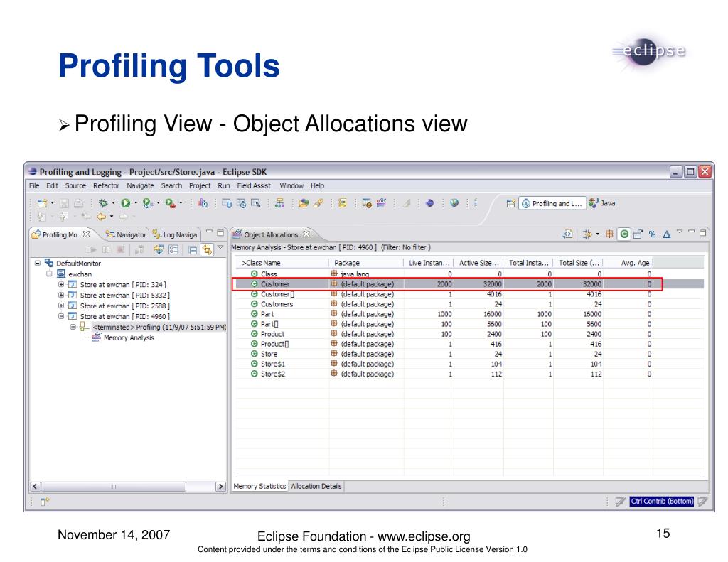This screenshot has width=728, height=562.
Task: Click the yellow Back arrow icon
Action: (x=101, y=216)
